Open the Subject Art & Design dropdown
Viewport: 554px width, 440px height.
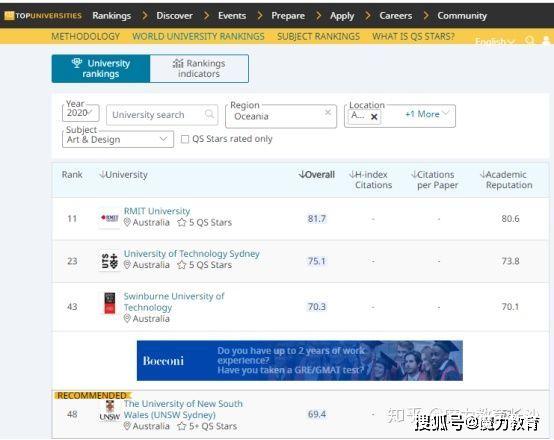pyautogui.click(x=118, y=139)
